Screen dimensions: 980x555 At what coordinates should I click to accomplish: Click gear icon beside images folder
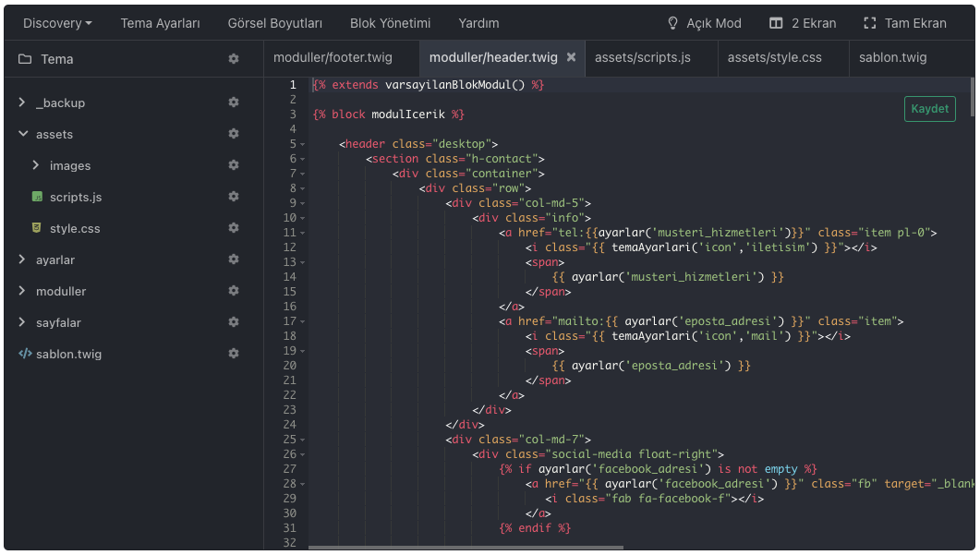tap(234, 165)
